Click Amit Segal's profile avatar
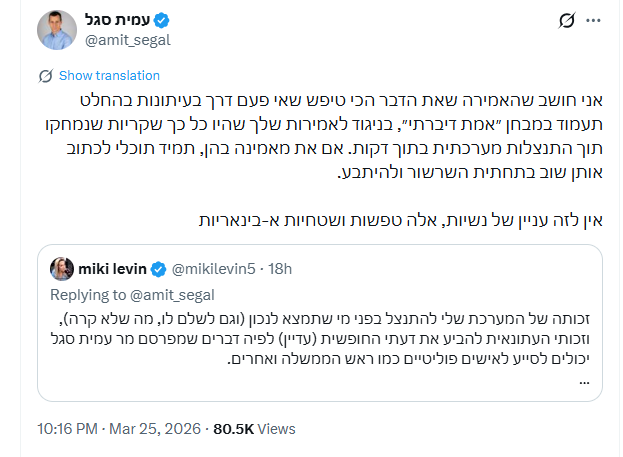 coord(57,28)
